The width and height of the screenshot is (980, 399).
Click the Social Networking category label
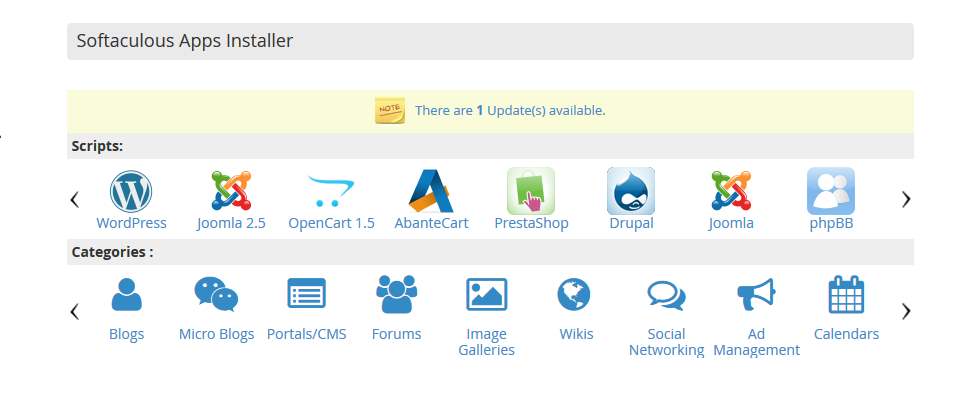tap(666, 342)
